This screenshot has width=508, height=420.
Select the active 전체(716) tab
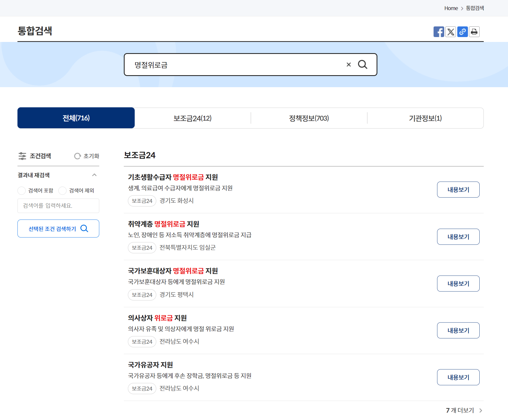pyautogui.click(x=76, y=118)
